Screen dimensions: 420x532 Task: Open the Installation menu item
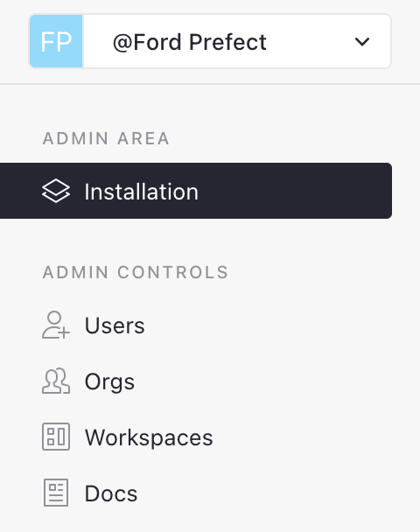196,191
